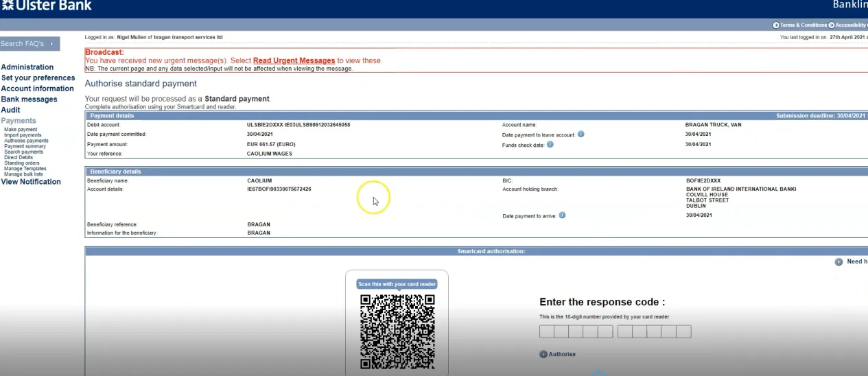868x376 pixels.
Task: Click the QR code image
Action: click(x=397, y=332)
